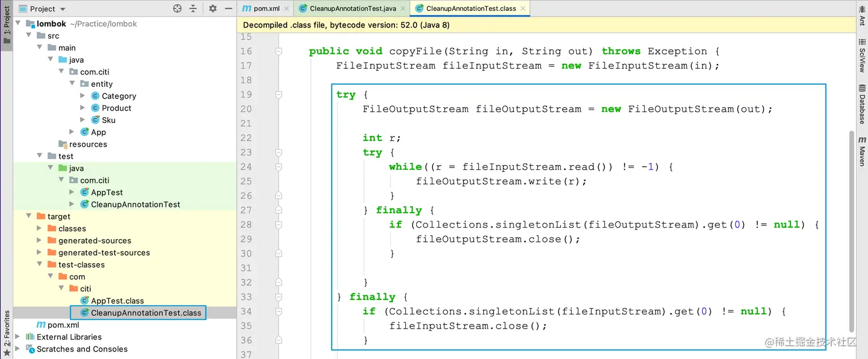Select CleanupAnnotationTest source file in tree
868x359 pixels.
click(x=135, y=204)
